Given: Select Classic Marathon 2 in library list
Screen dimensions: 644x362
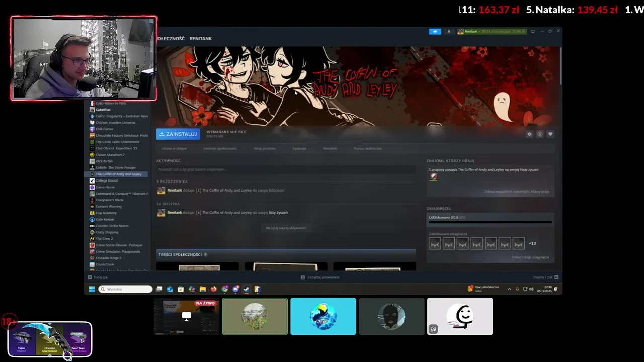Looking at the screenshot, I should [x=110, y=155].
